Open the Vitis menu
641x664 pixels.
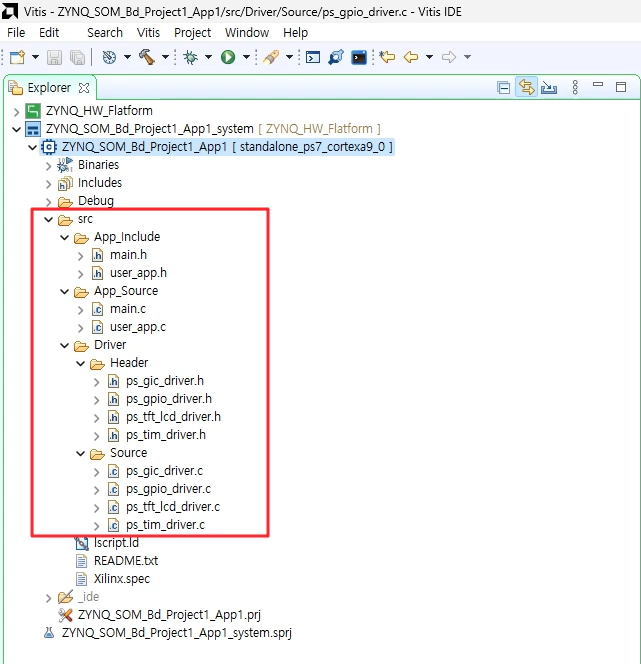point(148,33)
